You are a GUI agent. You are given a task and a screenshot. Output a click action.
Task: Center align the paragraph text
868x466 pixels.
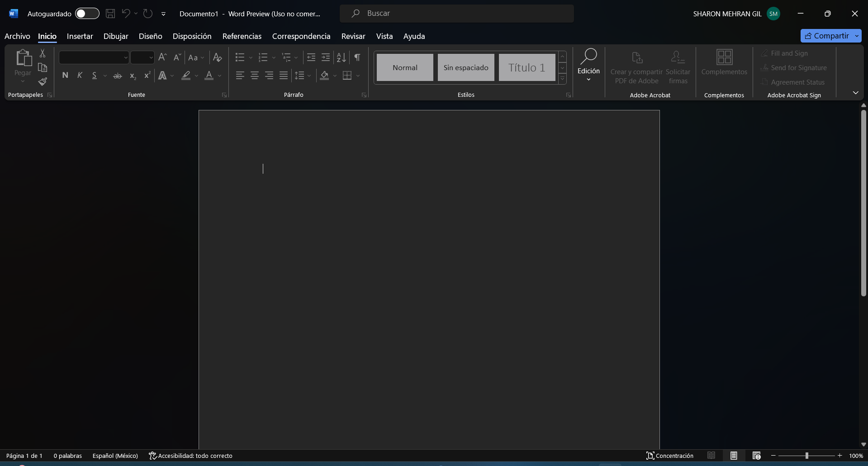255,76
